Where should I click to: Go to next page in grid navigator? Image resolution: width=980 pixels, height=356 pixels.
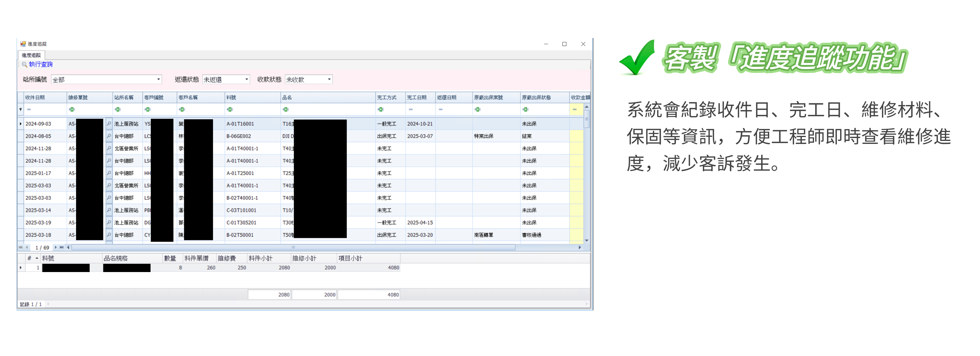point(56,247)
